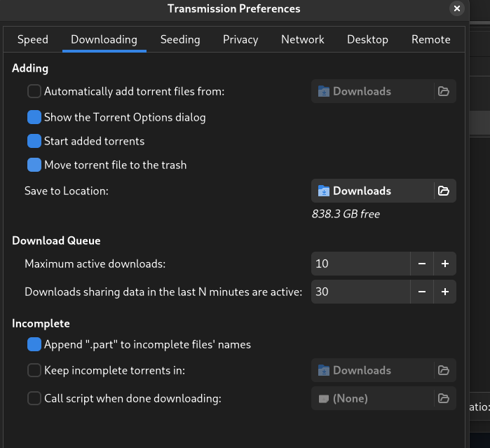Viewport: 490px width, 448px height.
Task: Click the (None) script file icon
Action: pos(324,399)
